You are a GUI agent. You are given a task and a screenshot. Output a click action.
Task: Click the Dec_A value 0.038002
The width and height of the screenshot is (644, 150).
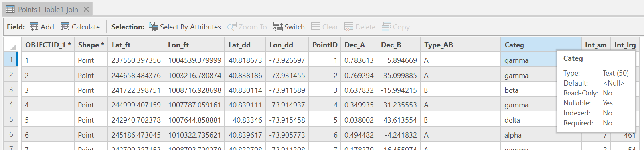click(359, 120)
